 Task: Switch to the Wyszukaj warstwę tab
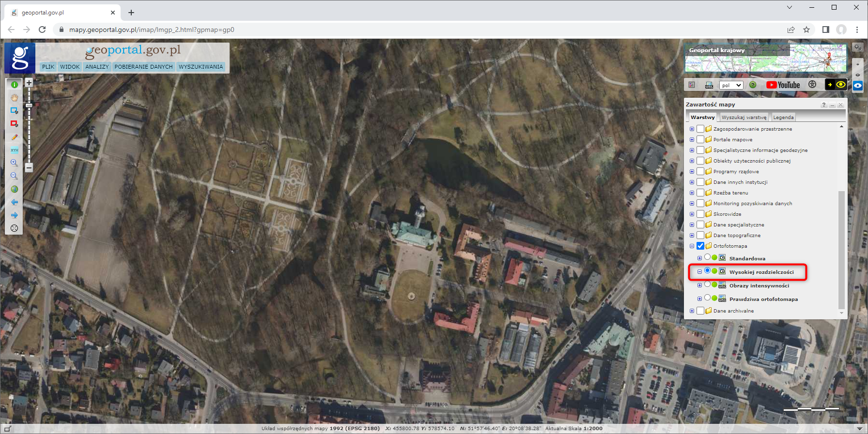pyautogui.click(x=744, y=117)
